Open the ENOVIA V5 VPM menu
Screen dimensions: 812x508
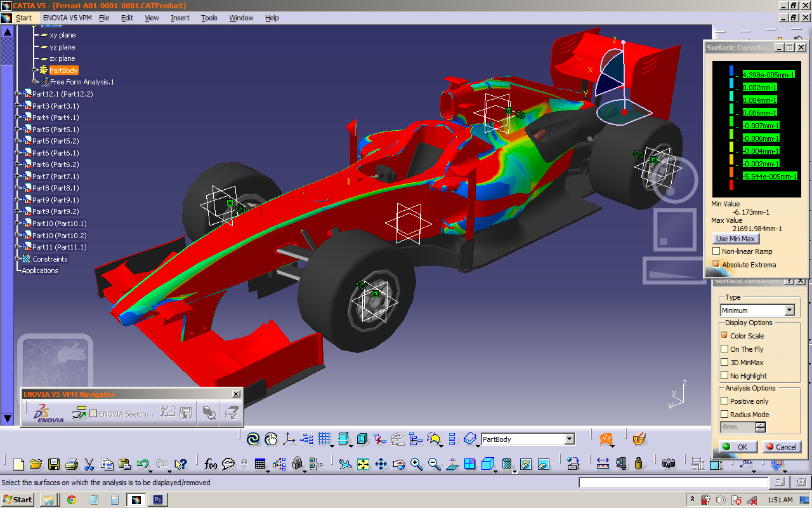click(67, 18)
